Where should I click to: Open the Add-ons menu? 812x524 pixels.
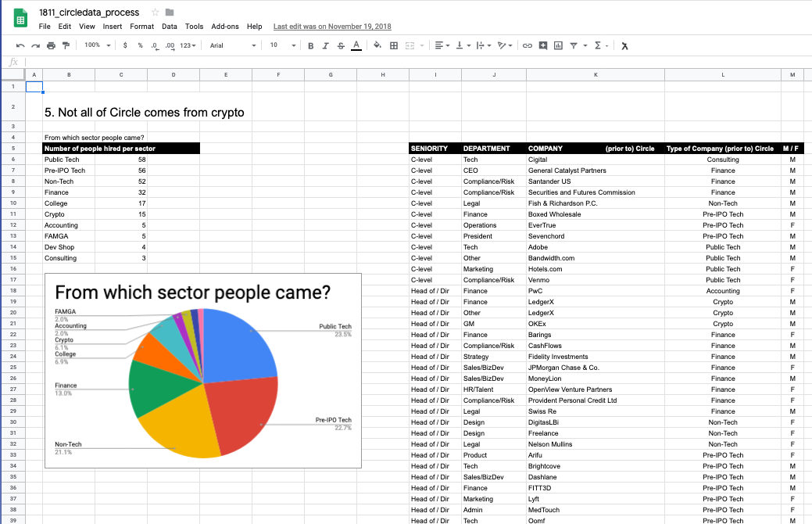[x=225, y=27]
